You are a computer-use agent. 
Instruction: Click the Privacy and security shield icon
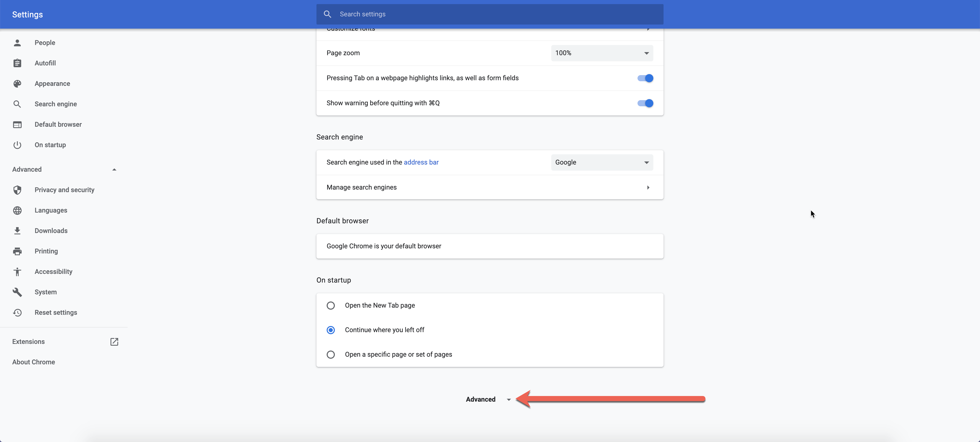17,190
